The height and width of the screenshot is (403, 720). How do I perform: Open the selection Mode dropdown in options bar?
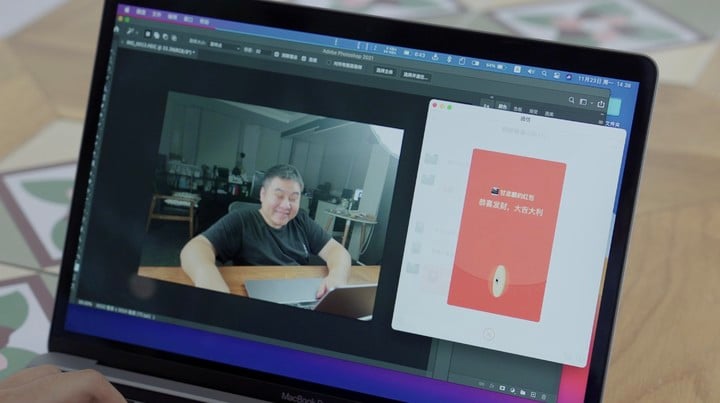tap(222, 46)
